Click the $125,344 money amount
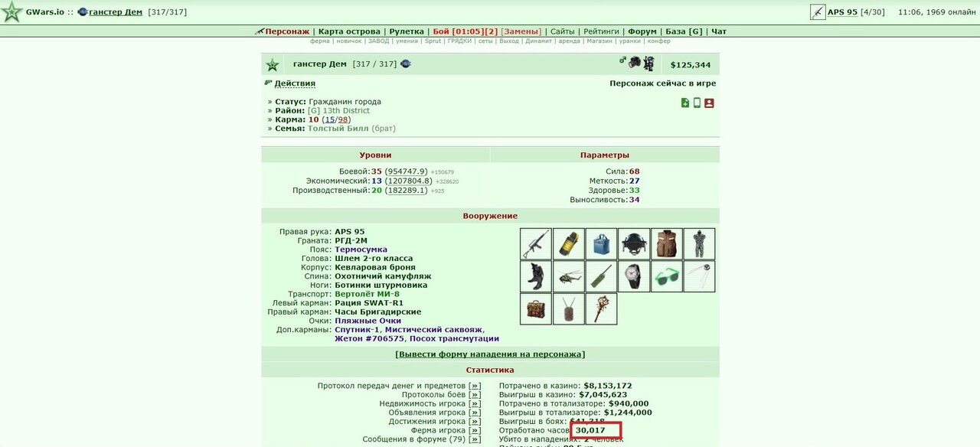Viewport: 980px width, 447px height. pos(691,65)
